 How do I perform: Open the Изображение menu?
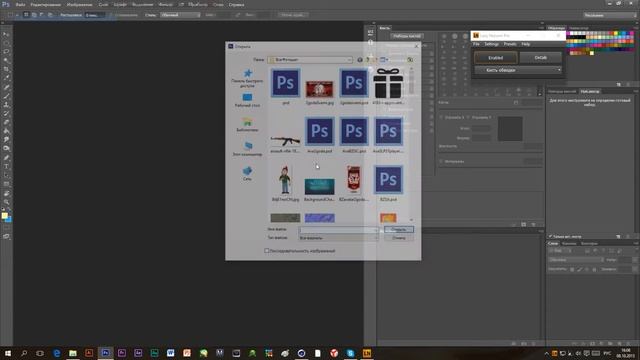point(79,5)
